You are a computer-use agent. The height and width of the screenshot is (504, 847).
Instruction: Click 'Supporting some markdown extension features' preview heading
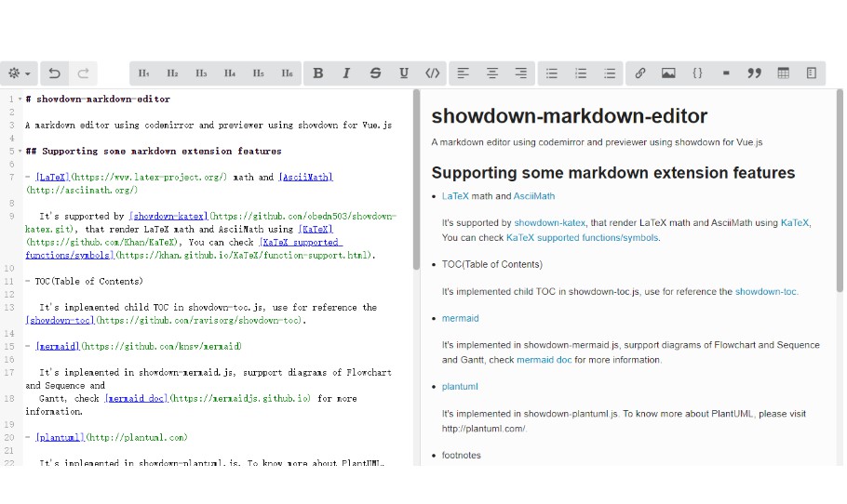[x=613, y=173]
